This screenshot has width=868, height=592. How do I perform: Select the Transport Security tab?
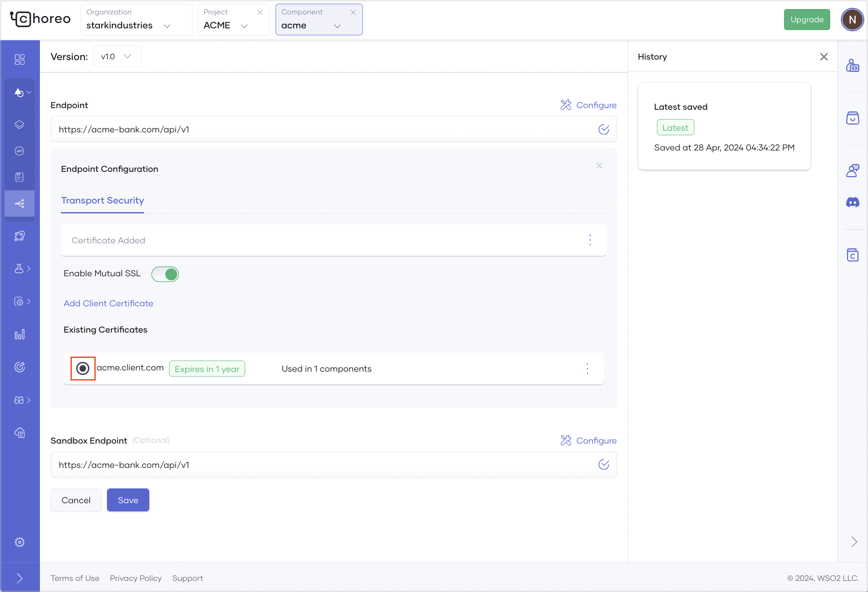pyautogui.click(x=102, y=201)
